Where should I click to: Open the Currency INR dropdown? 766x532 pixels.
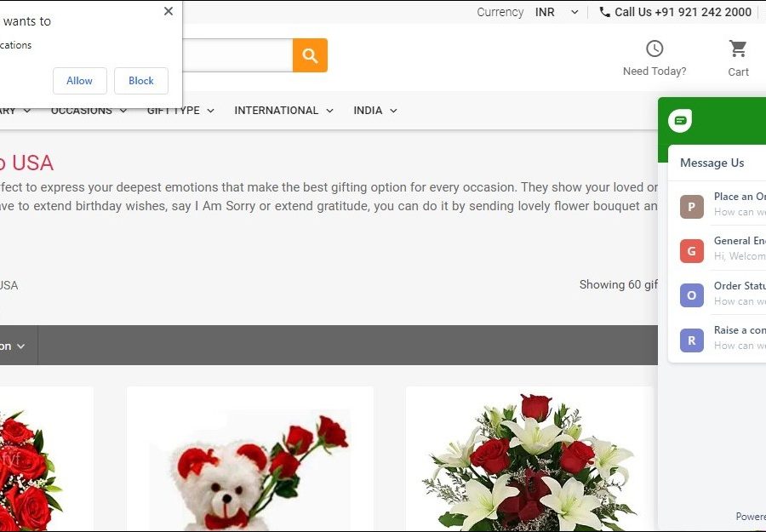(x=557, y=12)
